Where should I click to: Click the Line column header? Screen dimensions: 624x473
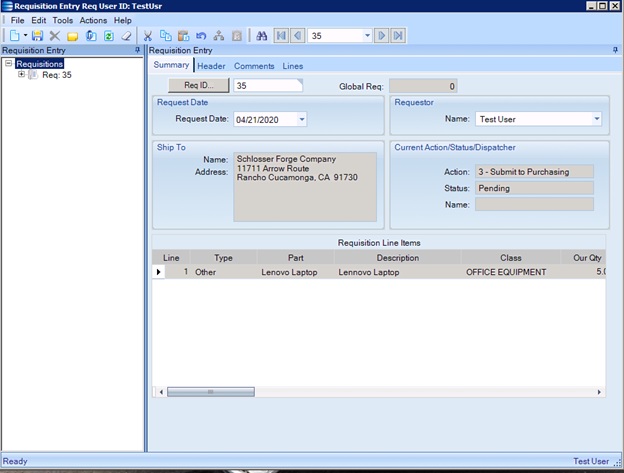[x=171, y=258]
